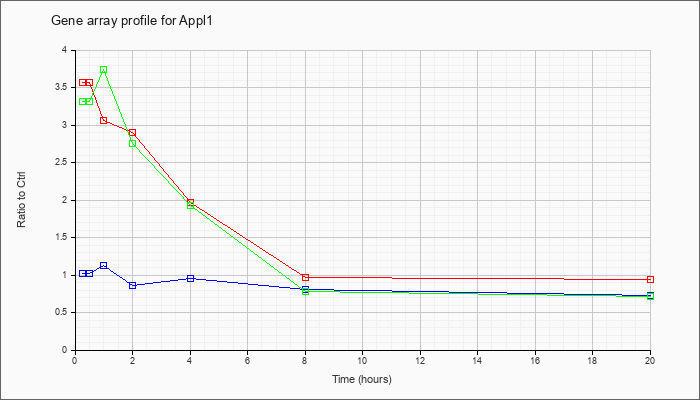Click the Time (hours) axis label
Screen dimensions: 700x400
click(x=362, y=379)
